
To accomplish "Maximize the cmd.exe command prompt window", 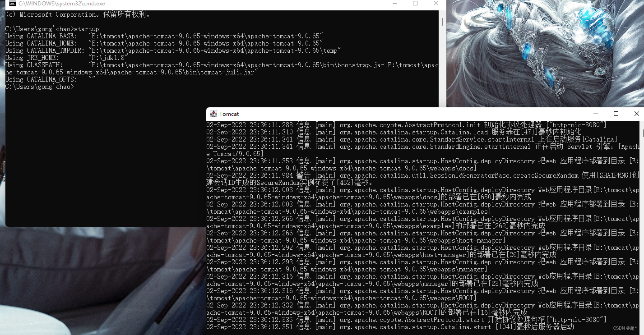I will (415, 4).
